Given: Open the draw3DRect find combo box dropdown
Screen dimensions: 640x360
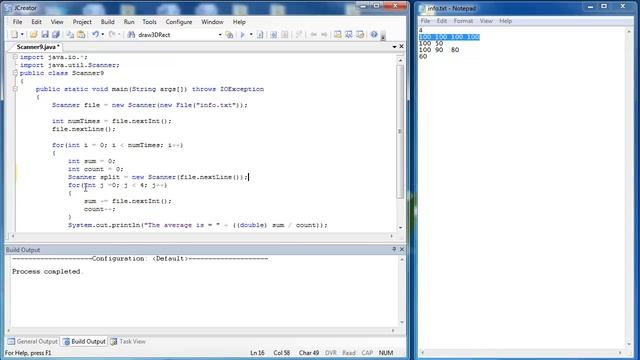Looking at the screenshot, I should pyautogui.click(x=220, y=35).
